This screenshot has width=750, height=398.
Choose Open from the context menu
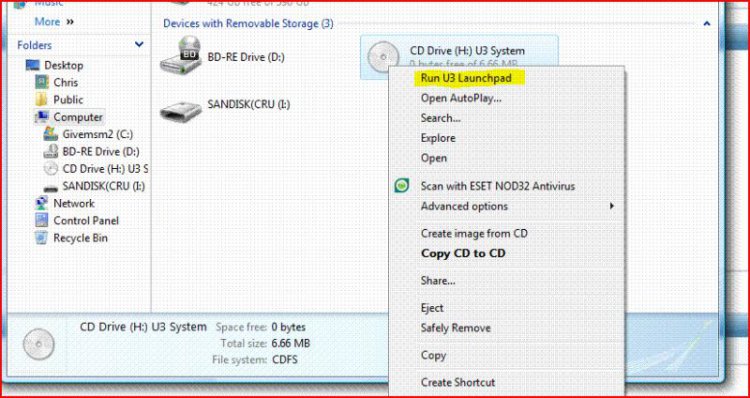point(433,158)
